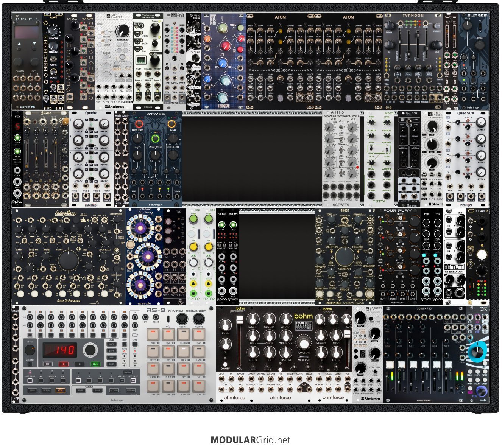
Task: Click the large red knob on the Eutorie filter module
Action: tap(226, 46)
